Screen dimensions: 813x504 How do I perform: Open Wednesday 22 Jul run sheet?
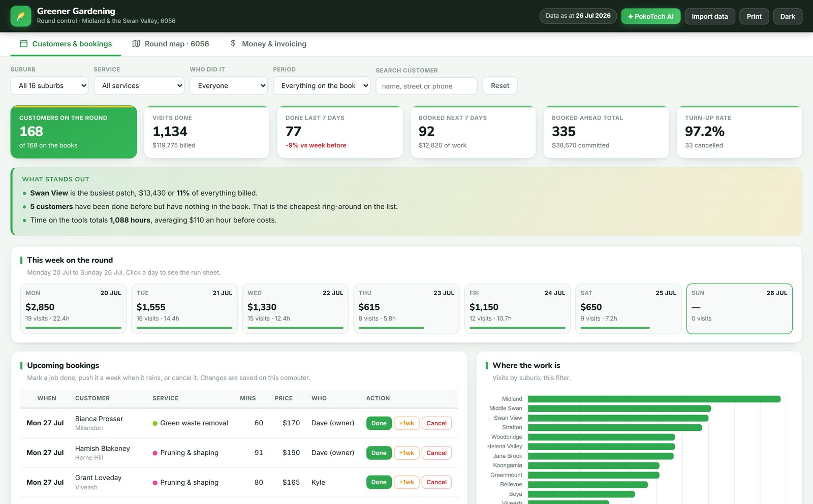click(x=295, y=309)
